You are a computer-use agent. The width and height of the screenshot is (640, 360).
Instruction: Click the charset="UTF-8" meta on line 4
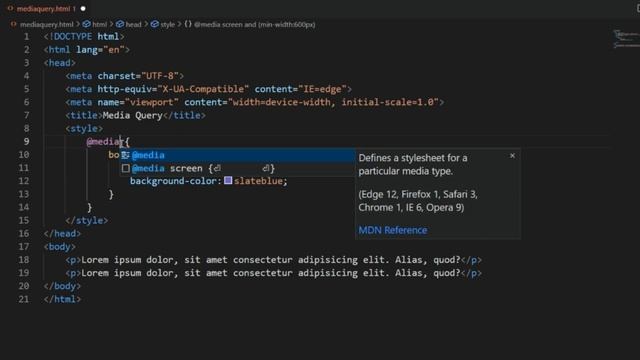pos(138,76)
